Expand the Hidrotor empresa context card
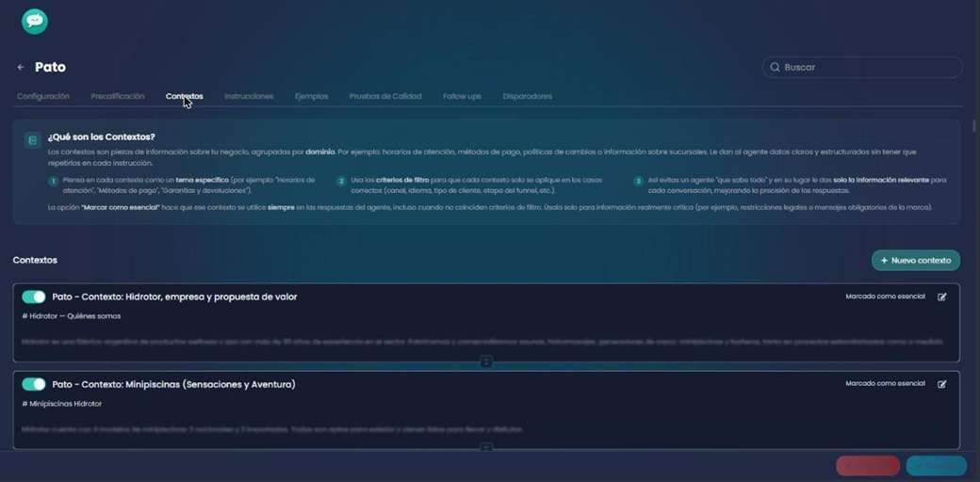This screenshot has height=482, width=980. click(x=486, y=361)
